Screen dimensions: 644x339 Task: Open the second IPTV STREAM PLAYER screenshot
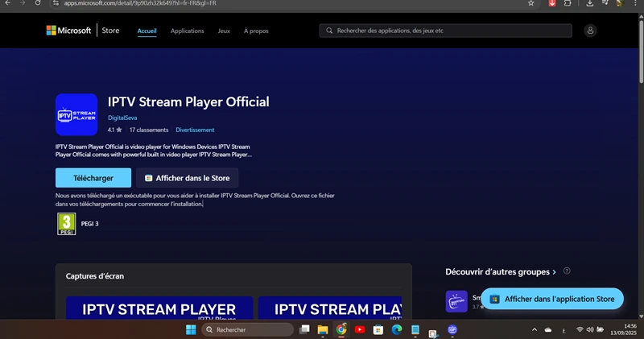tap(330, 308)
